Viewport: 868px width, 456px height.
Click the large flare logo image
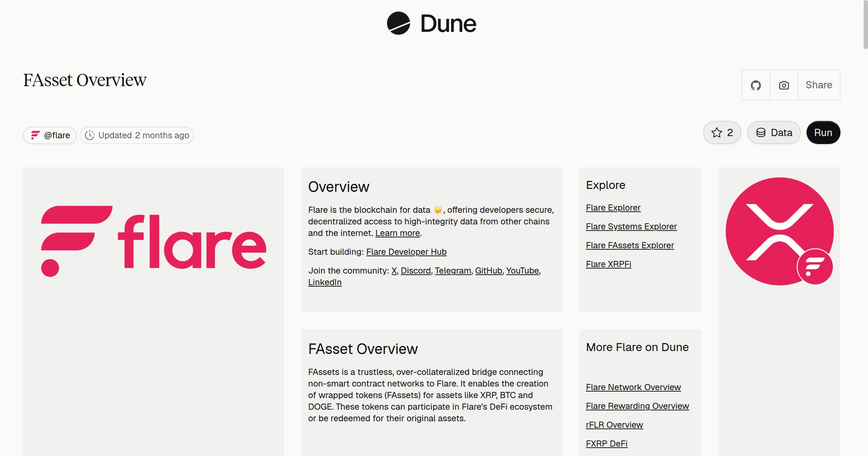154,241
